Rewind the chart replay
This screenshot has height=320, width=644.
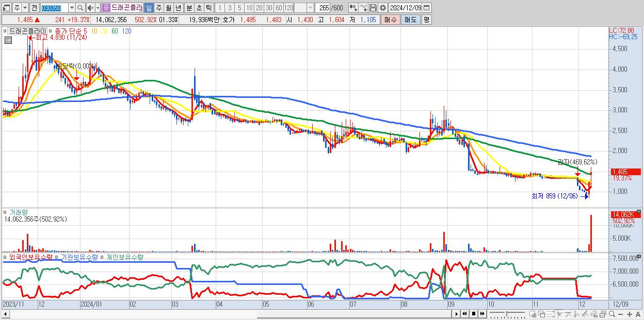464,314
